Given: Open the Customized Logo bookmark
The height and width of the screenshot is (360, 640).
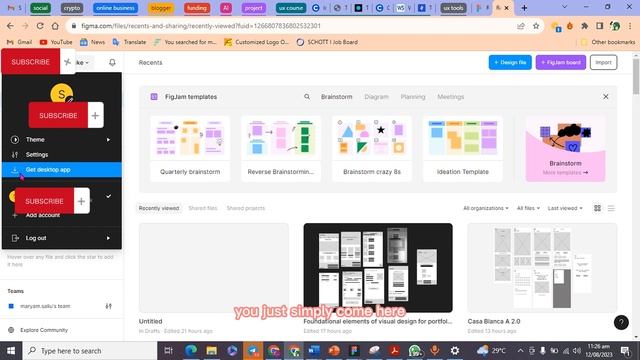Looking at the screenshot, I should pyautogui.click(x=257, y=42).
